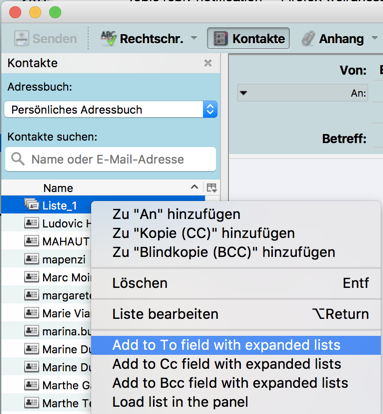Open the Rechtschr. dropdown arrow
The height and width of the screenshot is (414, 383).
[x=194, y=38]
